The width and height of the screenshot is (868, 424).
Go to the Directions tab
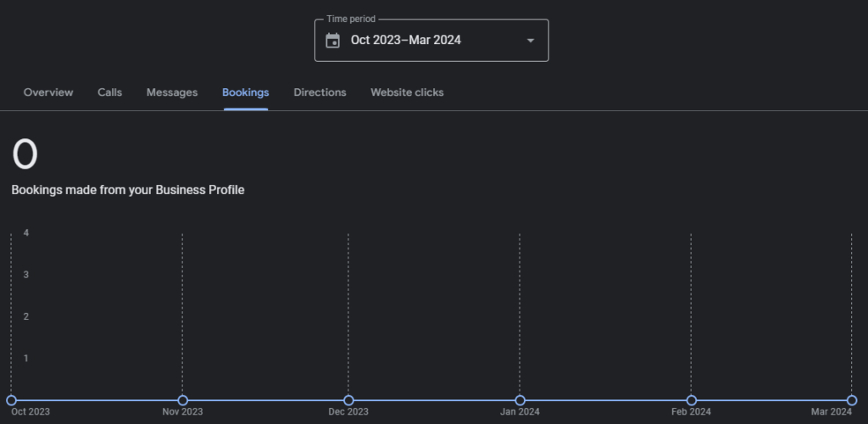320,92
